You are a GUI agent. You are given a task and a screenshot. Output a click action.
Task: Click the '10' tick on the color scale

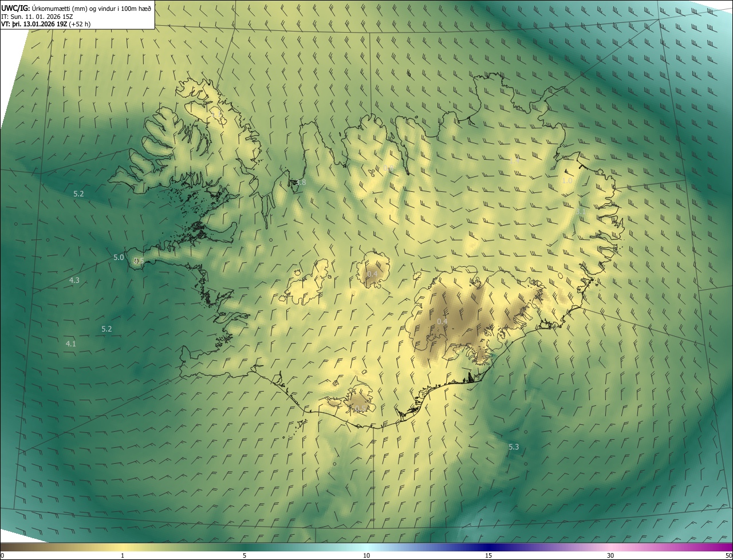[366, 556]
